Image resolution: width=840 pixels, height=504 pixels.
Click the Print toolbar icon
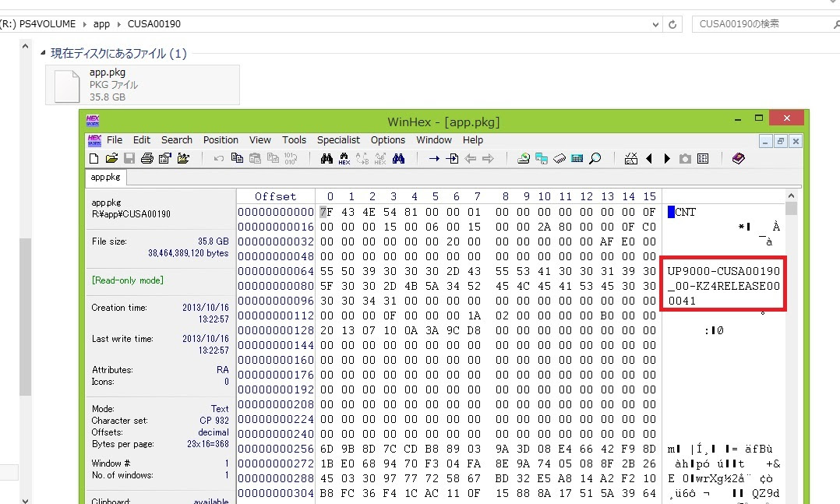click(146, 159)
